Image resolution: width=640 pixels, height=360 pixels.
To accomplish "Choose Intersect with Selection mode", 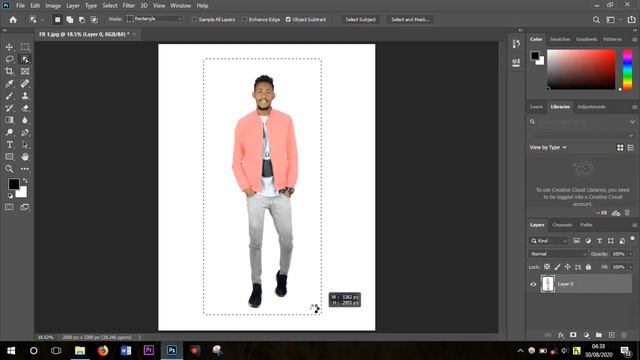I will [94, 20].
